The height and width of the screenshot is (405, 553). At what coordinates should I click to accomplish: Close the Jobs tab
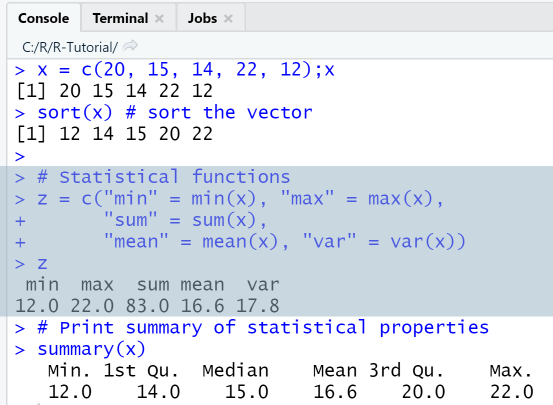coord(229,18)
